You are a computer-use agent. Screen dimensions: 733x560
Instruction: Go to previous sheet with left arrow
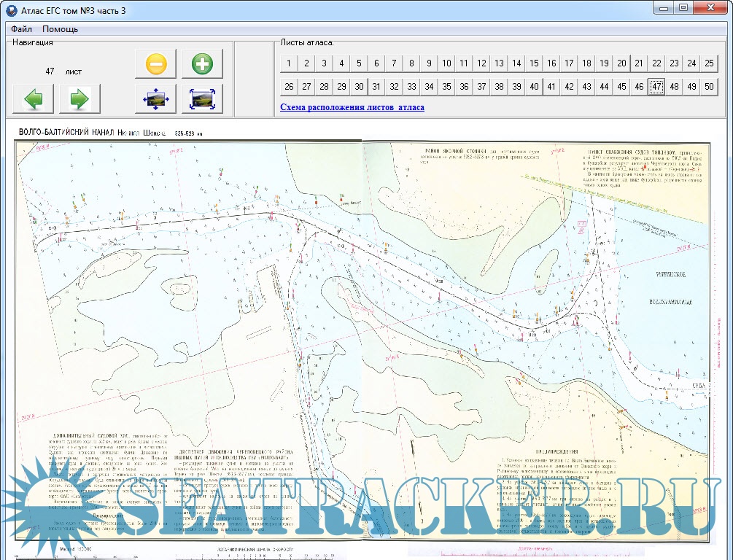(33, 98)
